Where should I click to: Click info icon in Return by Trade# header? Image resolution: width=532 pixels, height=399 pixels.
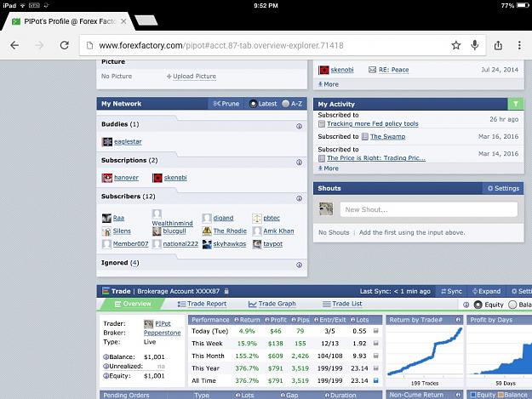tap(458, 320)
